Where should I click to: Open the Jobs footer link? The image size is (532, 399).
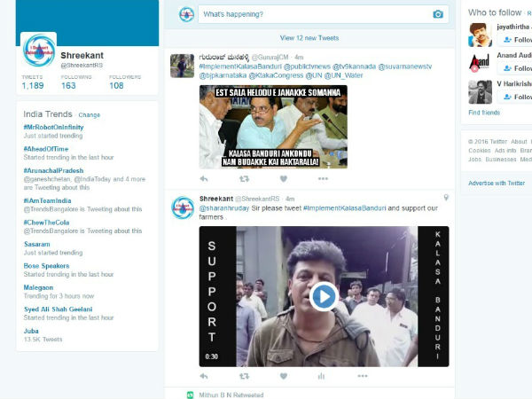pyautogui.click(x=474, y=160)
